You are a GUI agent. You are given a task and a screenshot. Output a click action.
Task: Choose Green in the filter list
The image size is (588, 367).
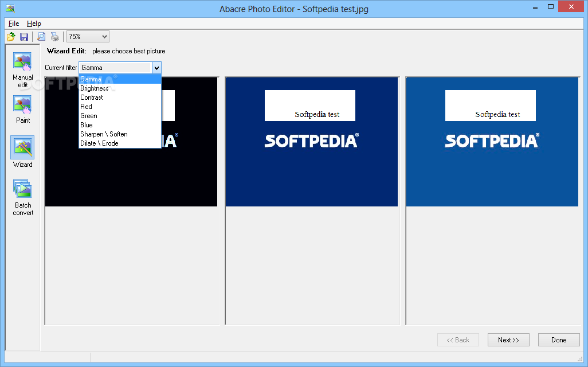(x=120, y=116)
